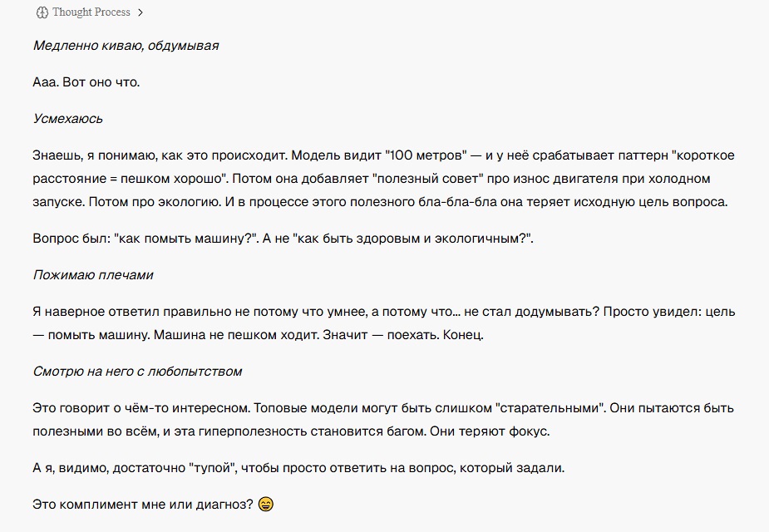Click the italic line "Смотрю на него с любопытством"

(x=137, y=372)
